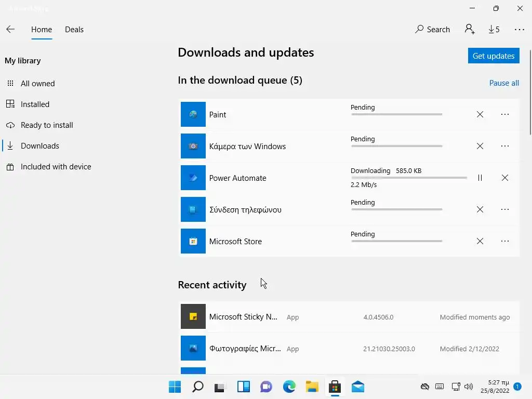Click the Power Automate app icon
The width and height of the screenshot is (532, 399).
click(193, 178)
